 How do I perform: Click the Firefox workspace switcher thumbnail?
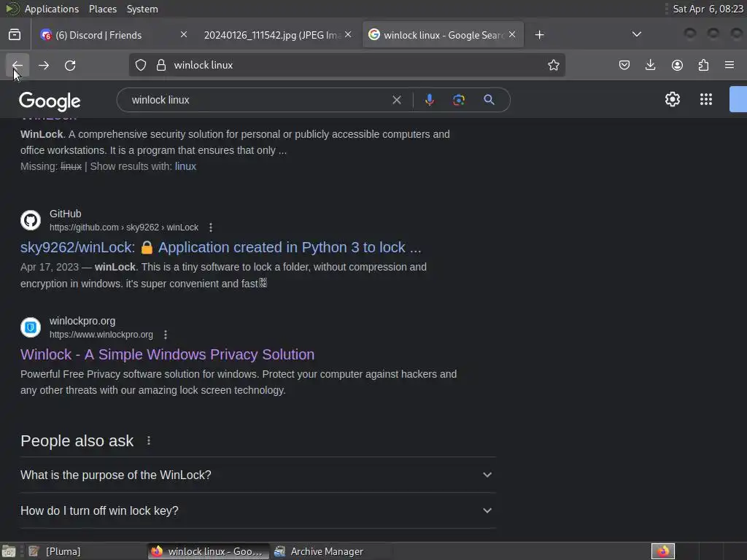coord(663,551)
